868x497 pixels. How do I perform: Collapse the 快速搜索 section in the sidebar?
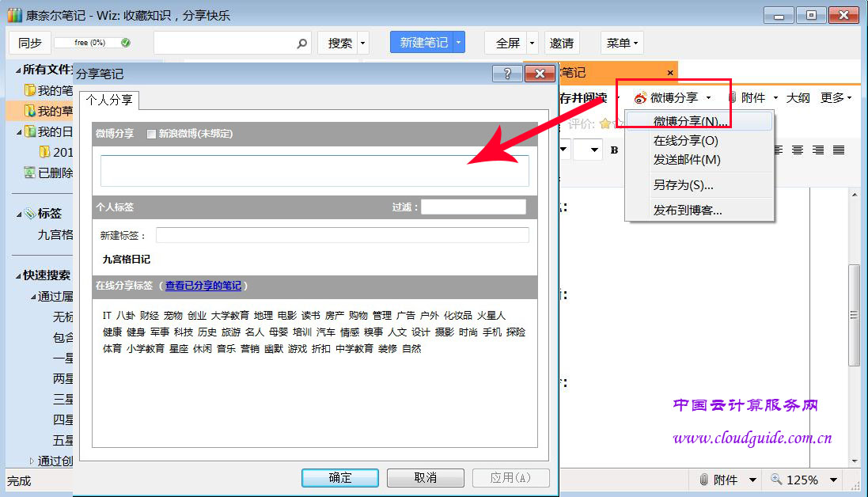point(19,275)
